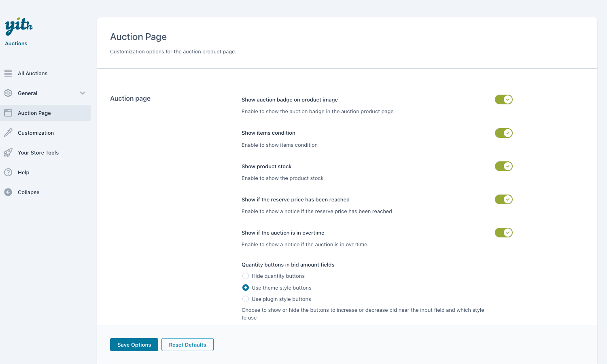Click 'Enable to show items condition' description
Viewport: 607px width, 364px height.
pyautogui.click(x=280, y=145)
